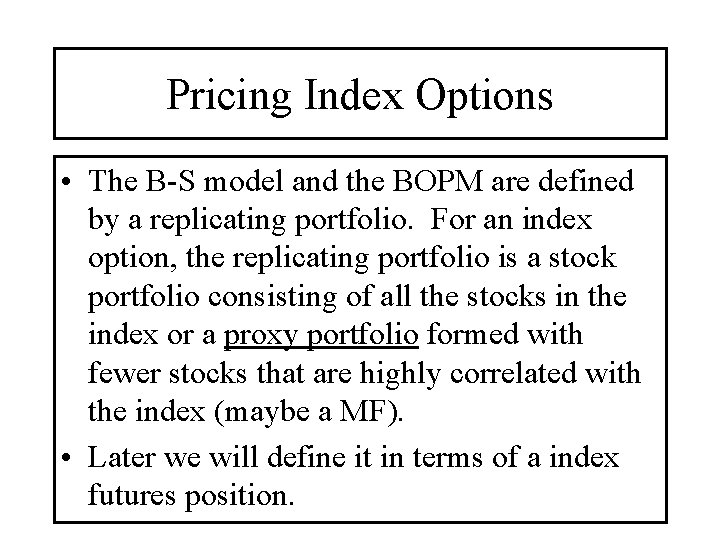Viewport: 720px width, 540px height.
Task: Click the "Pricing Index Options" slide title
Action: [x=360, y=96]
